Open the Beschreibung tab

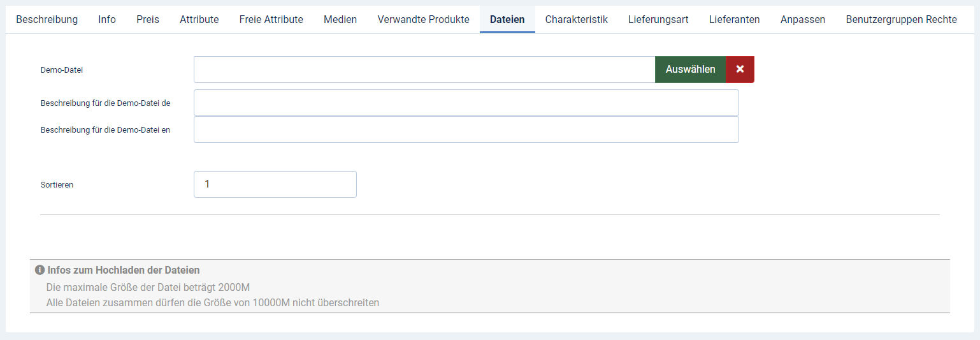point(47,20)
